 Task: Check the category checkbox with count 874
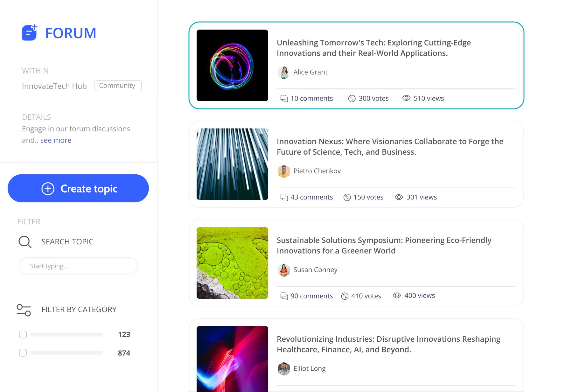(x=23, y=353)
